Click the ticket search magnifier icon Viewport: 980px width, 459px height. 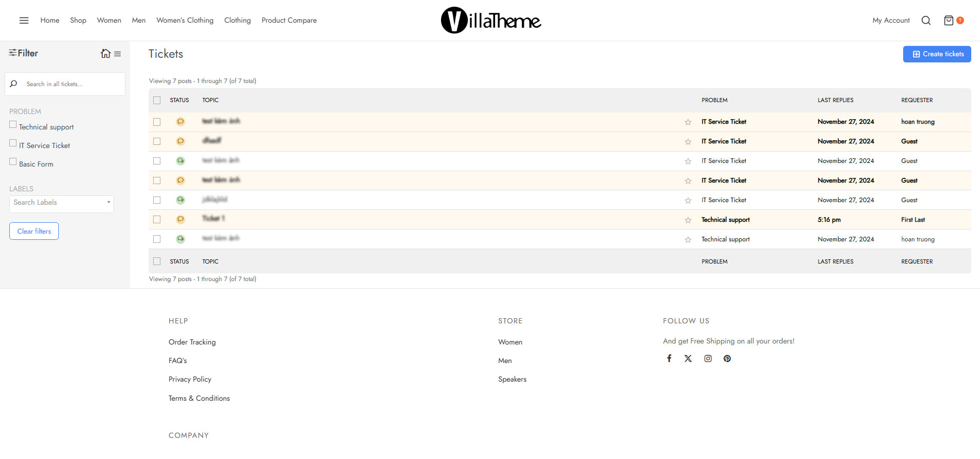click(x=14, y=84)
